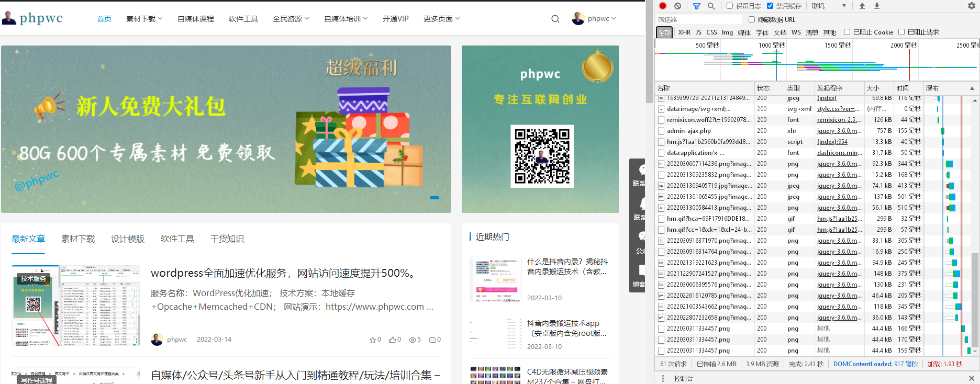Filter network requests by XHR
Screen dimensions: 980x384
tap(684, 32)
